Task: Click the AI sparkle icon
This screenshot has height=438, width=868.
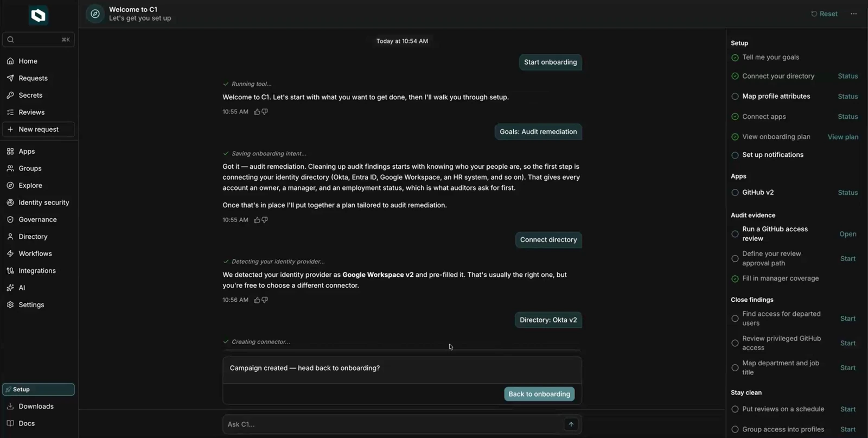Action: [x=10, y=288]
